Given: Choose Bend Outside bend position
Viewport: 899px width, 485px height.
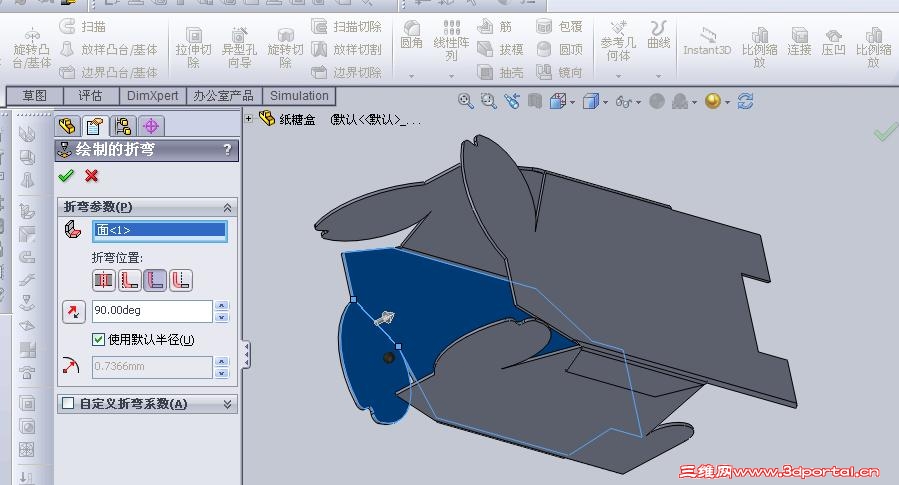Looking at the screenshot, I should click(x=181, y=280).
